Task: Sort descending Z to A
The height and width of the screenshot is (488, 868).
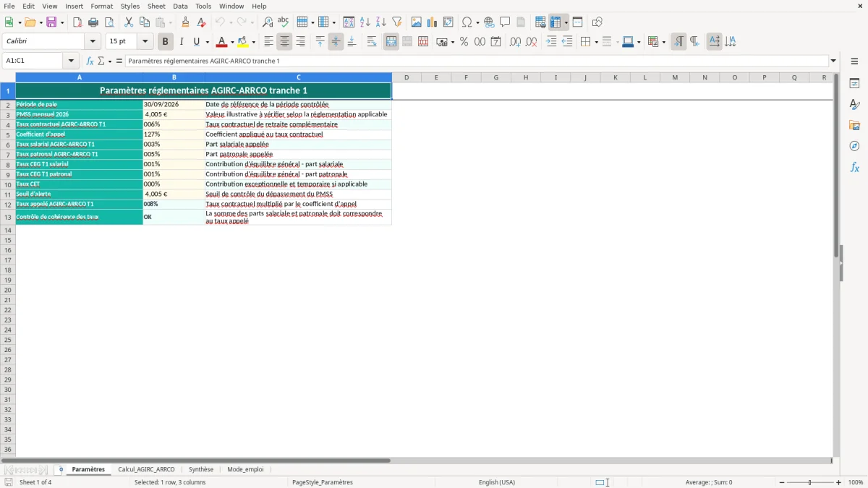Action: point(381,22)
